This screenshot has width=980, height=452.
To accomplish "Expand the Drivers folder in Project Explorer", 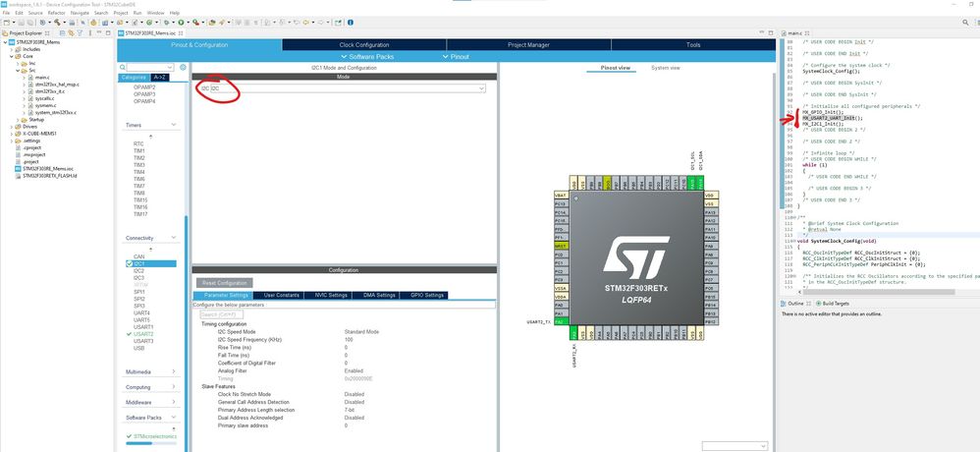I will coord(12,127).
